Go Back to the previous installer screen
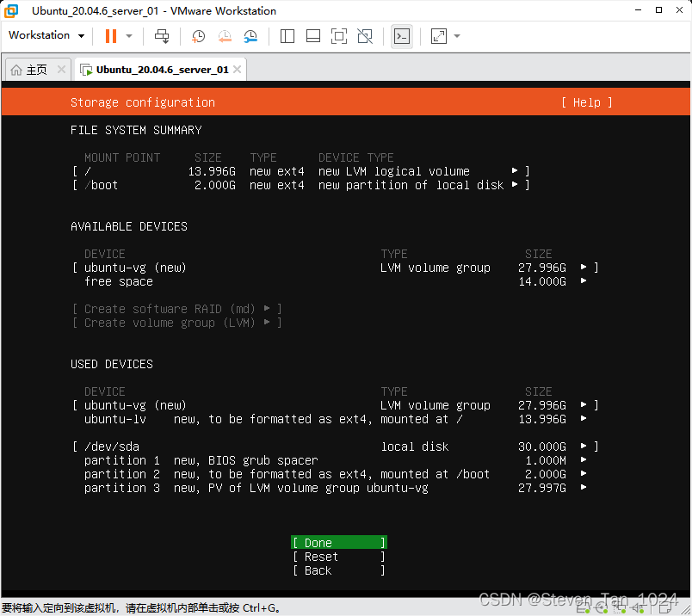 click(339, 570)
